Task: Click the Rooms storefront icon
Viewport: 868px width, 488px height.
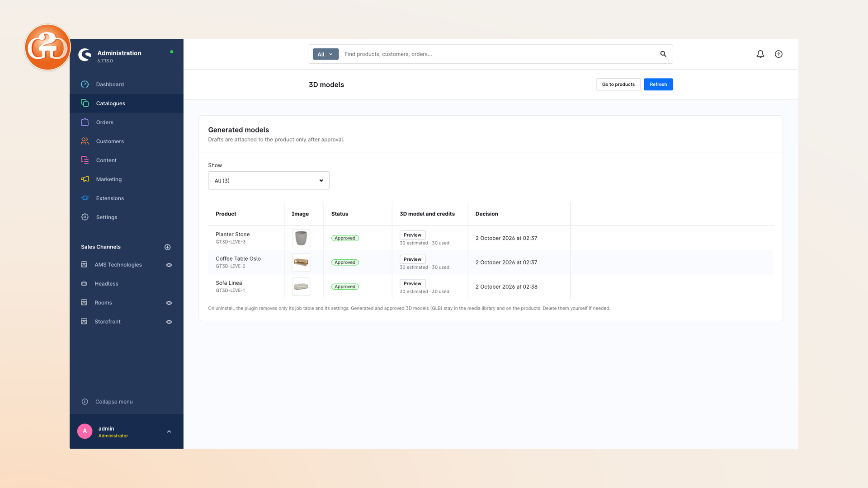Action: tap(84, 303)
